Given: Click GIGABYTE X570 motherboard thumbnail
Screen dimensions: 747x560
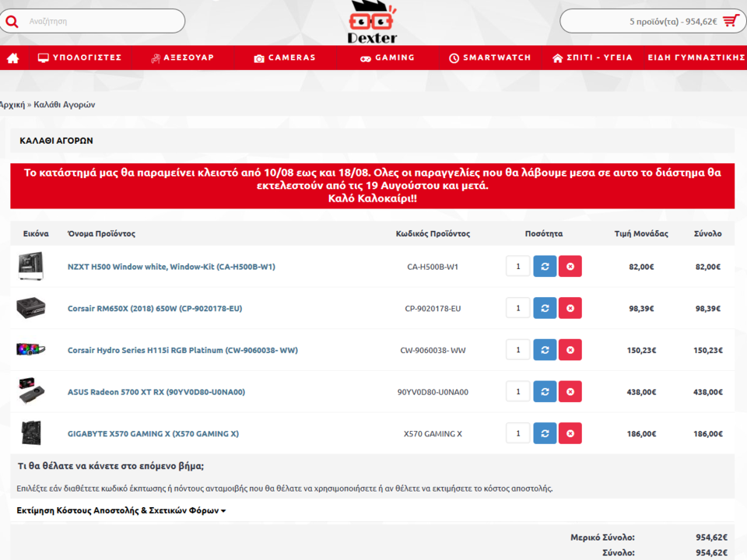Looking at the screenshot, I should coord(31,433).
